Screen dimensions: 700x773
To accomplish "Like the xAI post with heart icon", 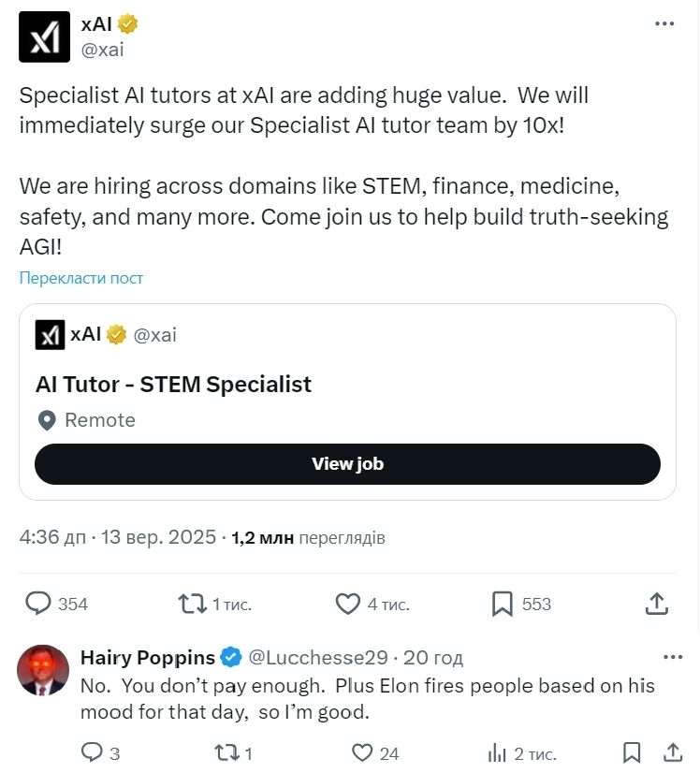I will [x=348, y=604].
